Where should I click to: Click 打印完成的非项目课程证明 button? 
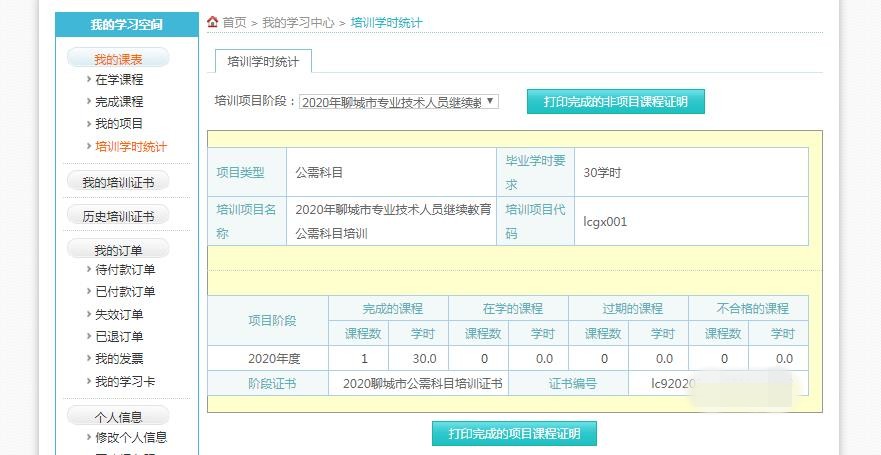(615, 101)
